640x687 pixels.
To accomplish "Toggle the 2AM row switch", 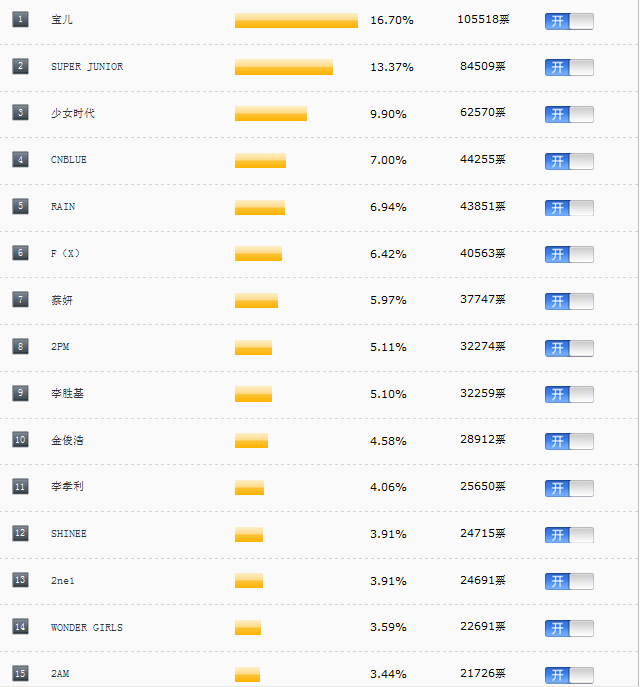I will click(x=569, y=675).
